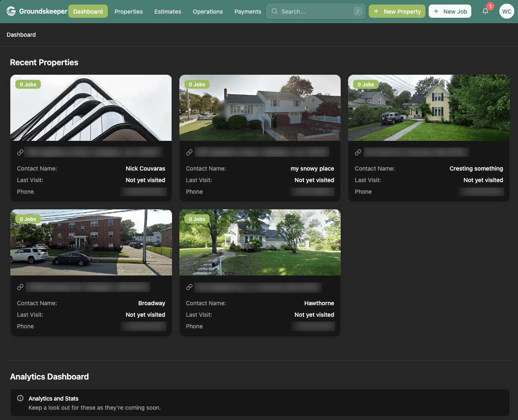This screenshot has height=420, width=518.
Task: Open the notifications bell
Action: click(485, 11)
